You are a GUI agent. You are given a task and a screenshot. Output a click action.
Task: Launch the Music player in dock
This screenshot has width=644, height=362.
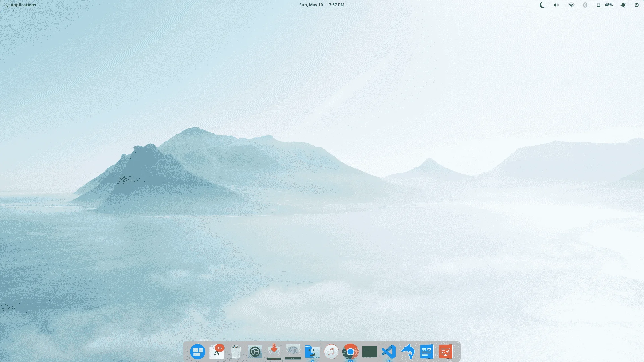coord(331,352)
